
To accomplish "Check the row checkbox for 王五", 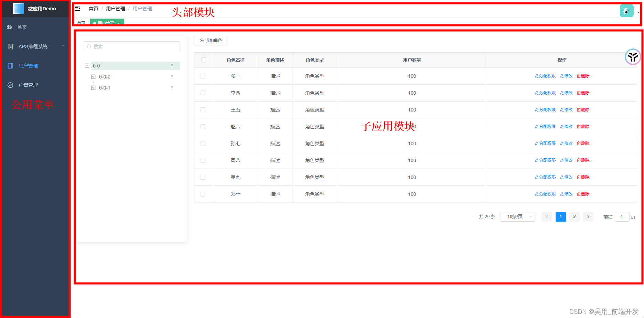I will pyautogui.click(x=203, y=110).
